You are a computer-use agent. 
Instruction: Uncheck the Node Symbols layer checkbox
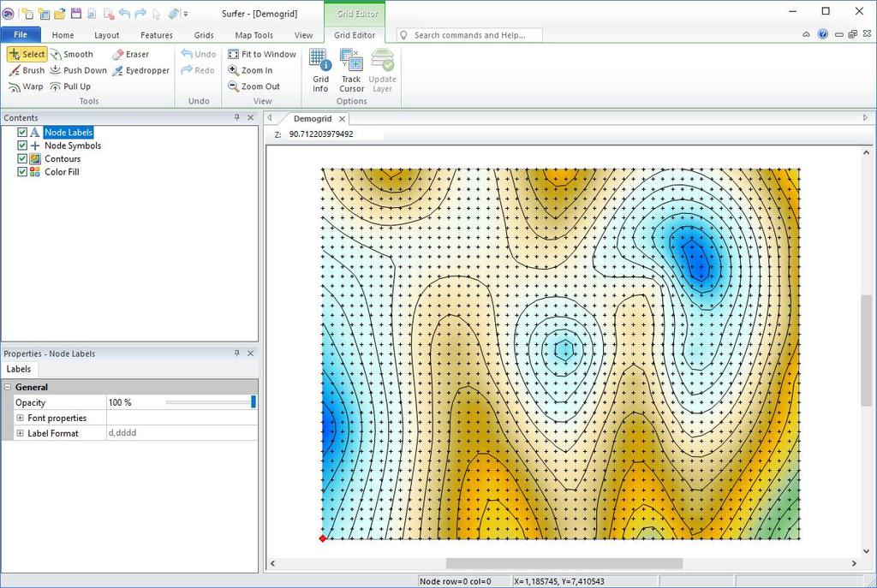pos(22,146)
